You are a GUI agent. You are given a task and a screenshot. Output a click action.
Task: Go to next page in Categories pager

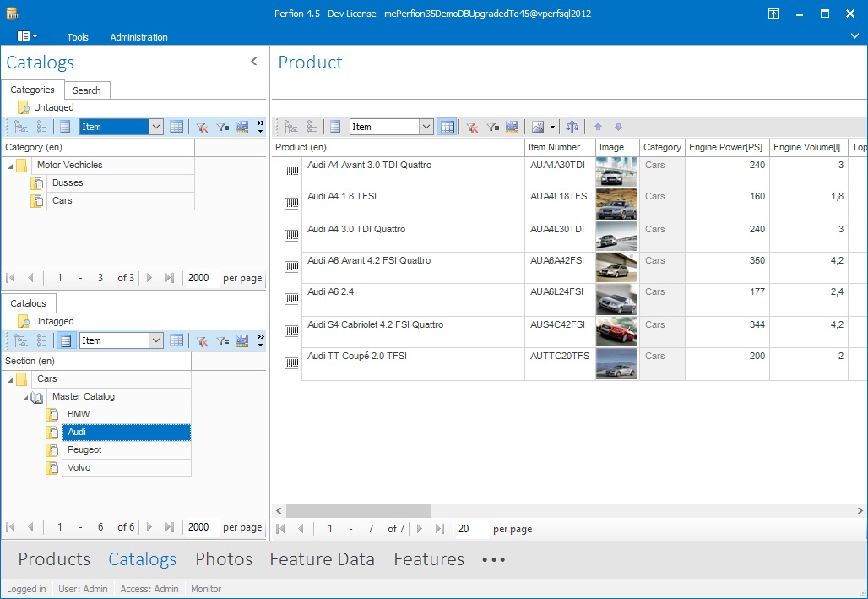point(149,278)
